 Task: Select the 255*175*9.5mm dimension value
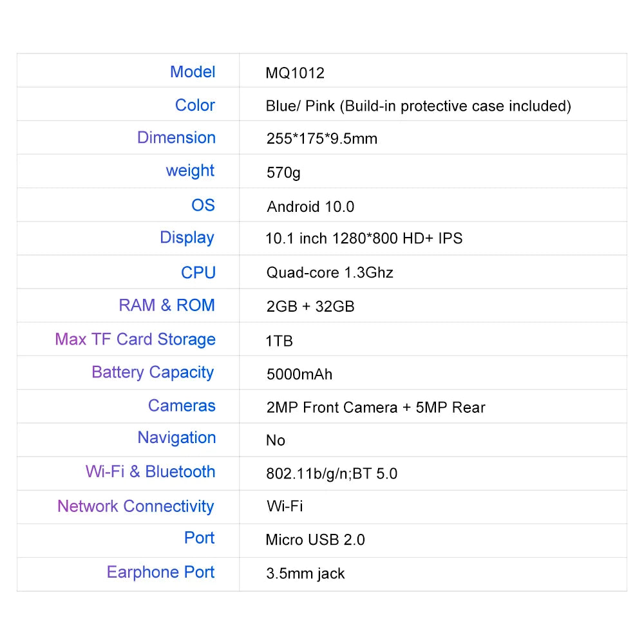click(x=321, y=138)
